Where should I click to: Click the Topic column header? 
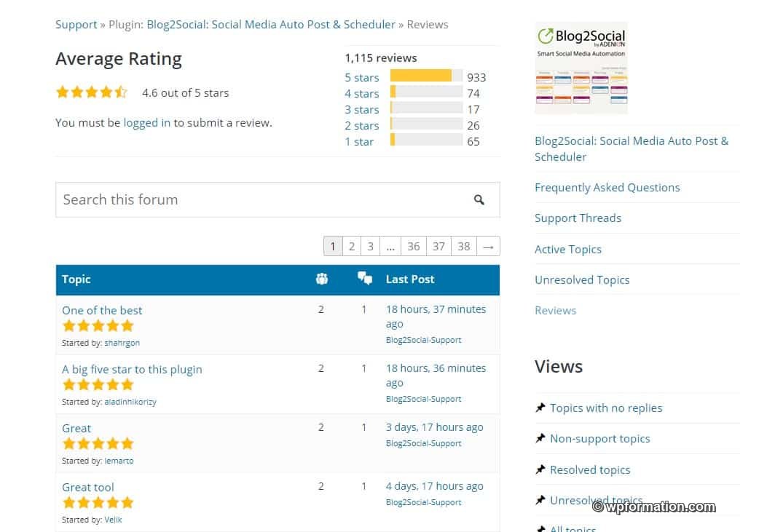point(76,279)
